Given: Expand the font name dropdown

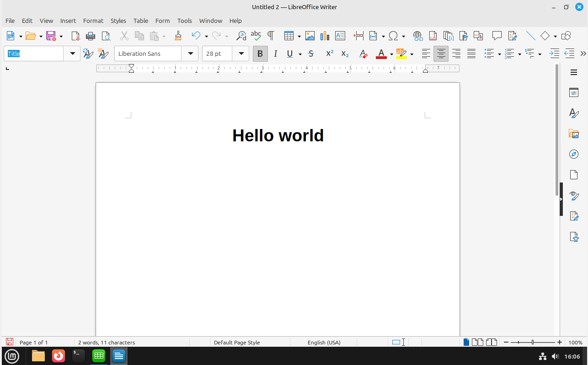Looking at the screenshot, I should (190, 54).
